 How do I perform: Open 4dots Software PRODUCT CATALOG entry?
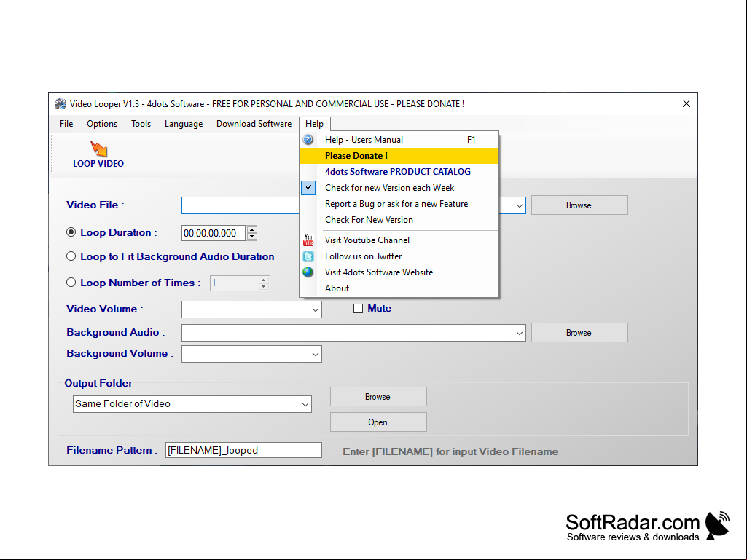click(399, 172)
